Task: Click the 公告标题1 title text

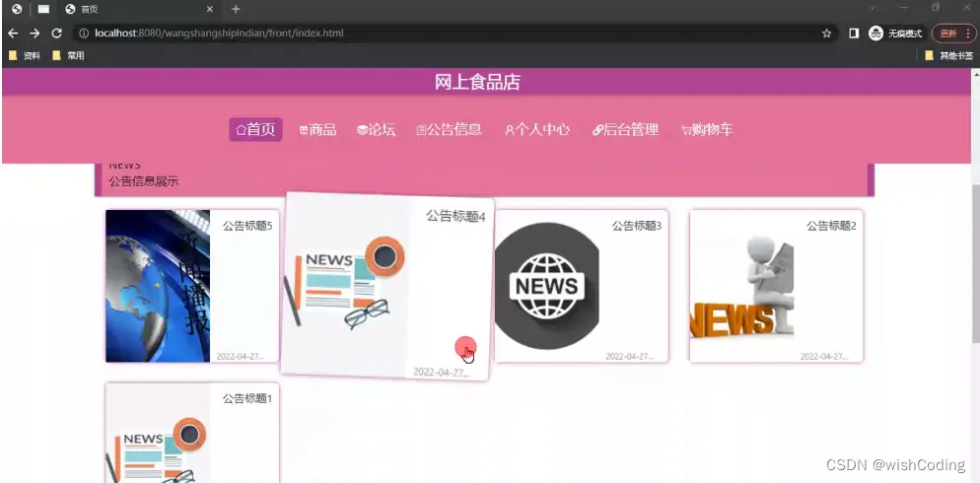Action: 247,398
